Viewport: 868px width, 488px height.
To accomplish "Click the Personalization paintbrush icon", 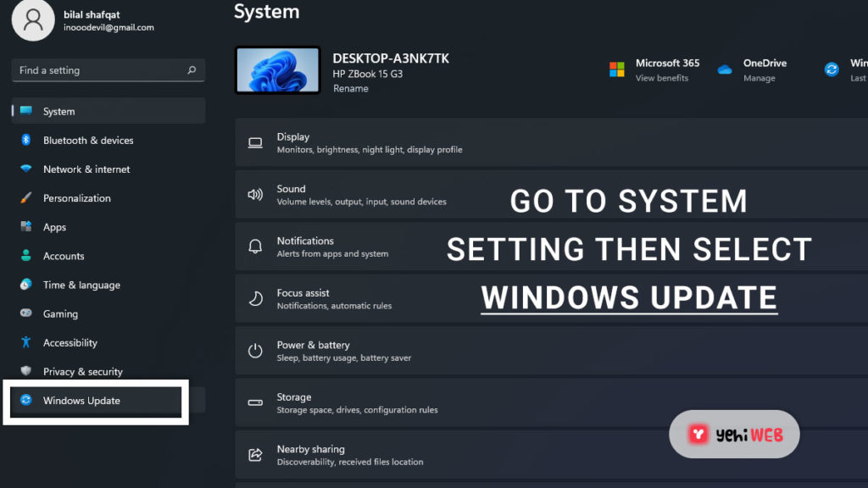I will coord(25,197).
